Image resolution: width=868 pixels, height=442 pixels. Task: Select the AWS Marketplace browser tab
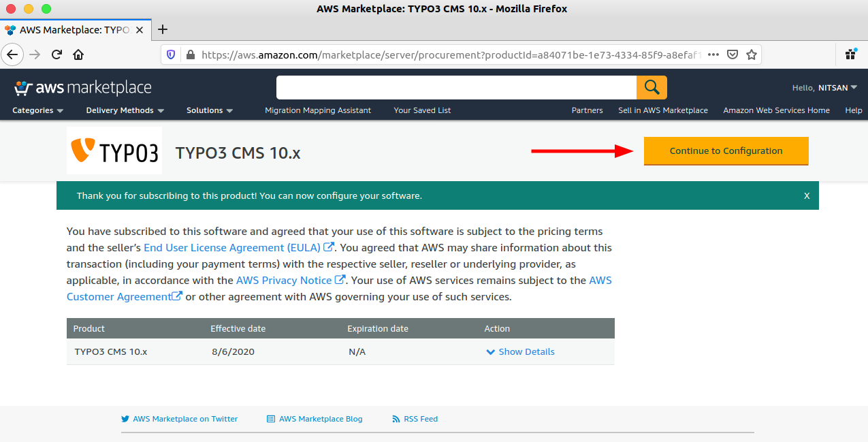point(74,30)
